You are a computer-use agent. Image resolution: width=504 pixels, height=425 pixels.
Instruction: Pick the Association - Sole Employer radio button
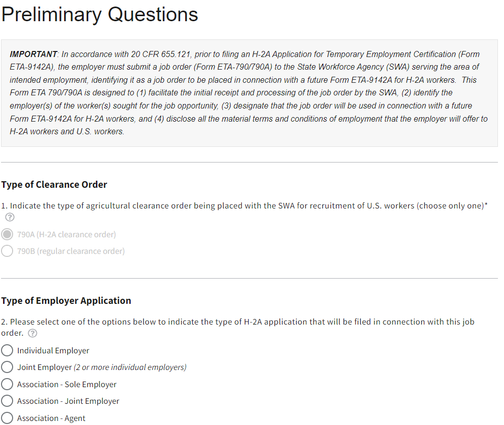[7, 385]
